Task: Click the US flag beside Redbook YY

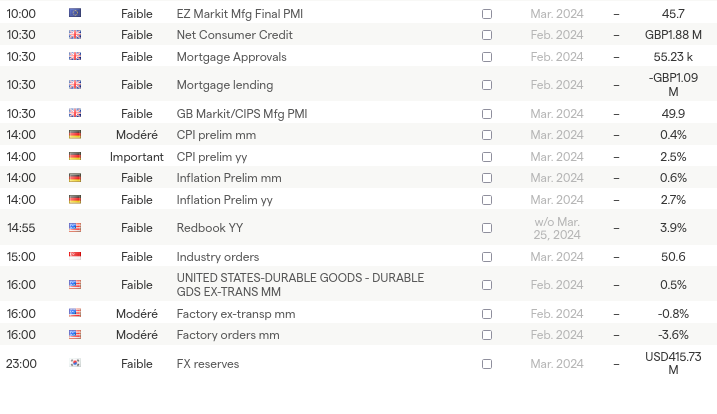Action: (x=75, y=228)
